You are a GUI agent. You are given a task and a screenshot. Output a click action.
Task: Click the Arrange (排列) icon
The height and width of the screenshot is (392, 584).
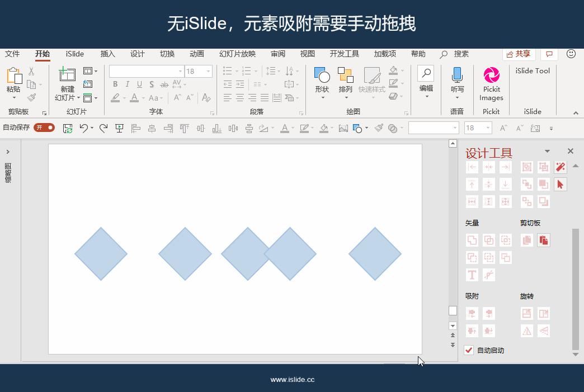(x=345, y=75)
